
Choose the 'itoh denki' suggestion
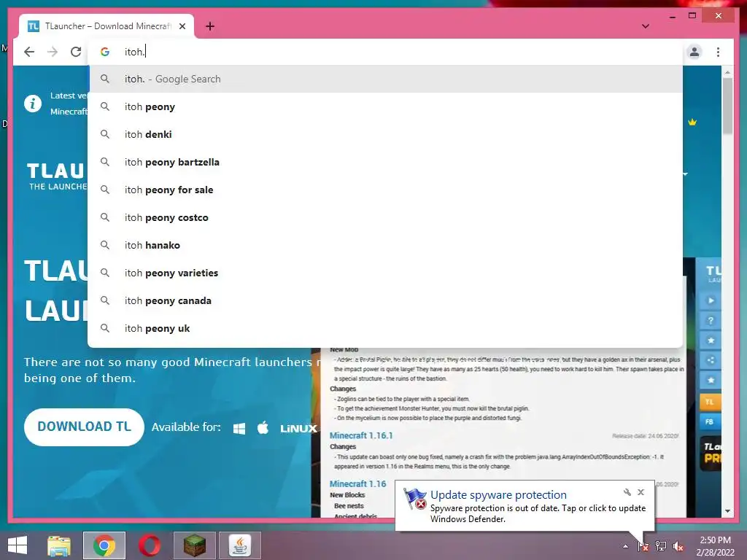coord(386,134)
